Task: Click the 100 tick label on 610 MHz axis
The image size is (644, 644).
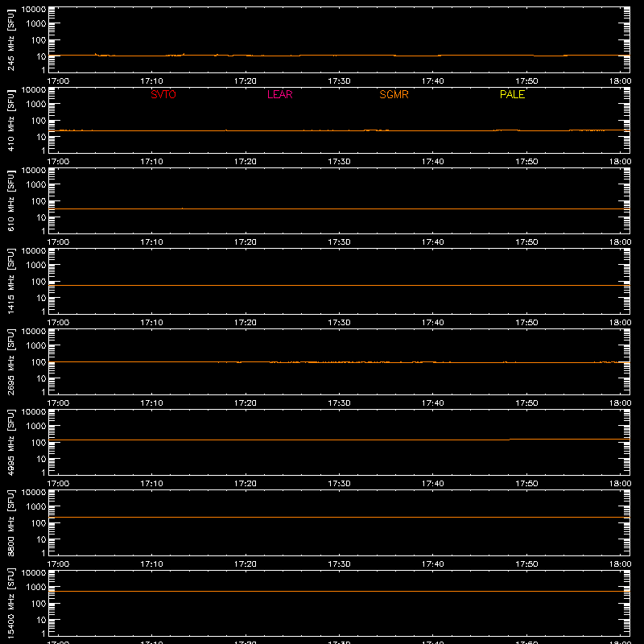Action: (x=39, y=201)
